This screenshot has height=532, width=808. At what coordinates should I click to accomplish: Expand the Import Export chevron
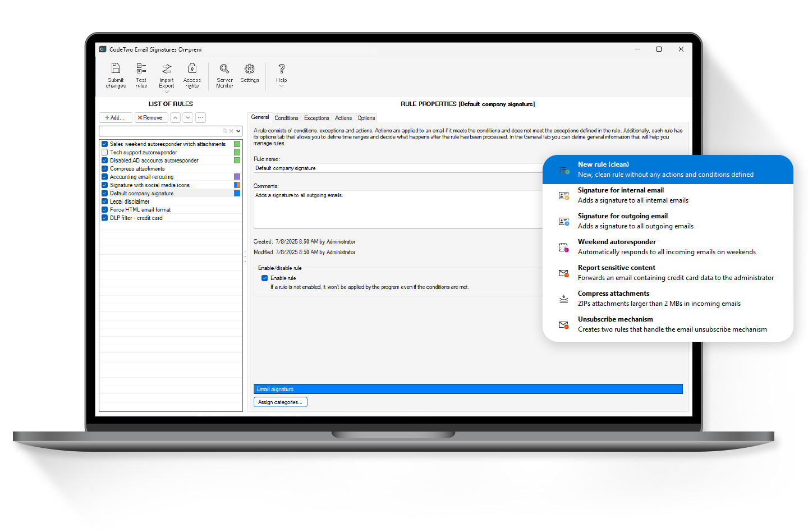pyautogui.click(x=166, y=91)
